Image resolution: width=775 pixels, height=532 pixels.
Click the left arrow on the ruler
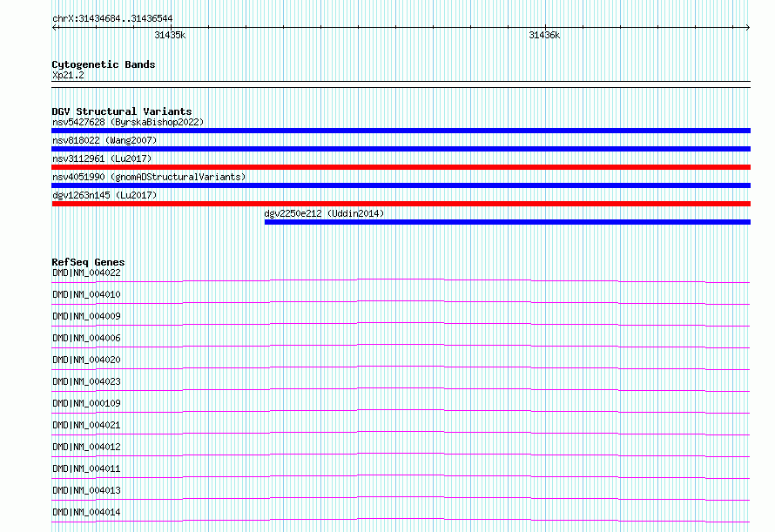[x=55, y=28]
